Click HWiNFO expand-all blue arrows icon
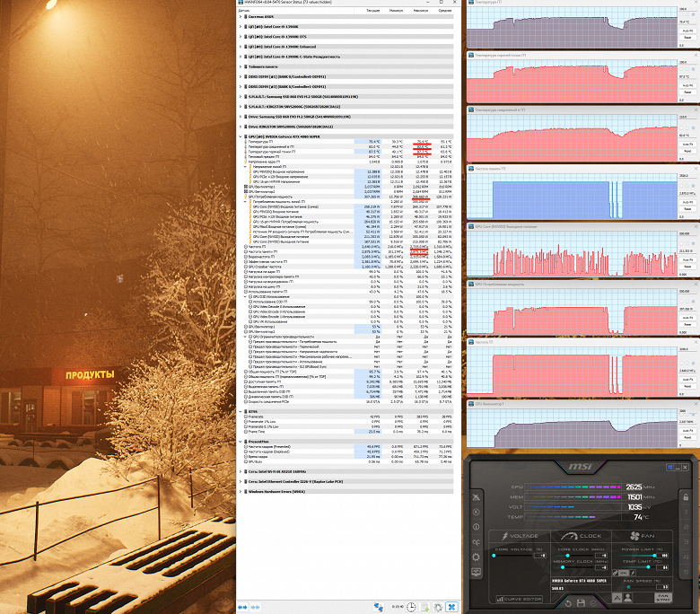This screenshot has width=700, height=614. 242,607
